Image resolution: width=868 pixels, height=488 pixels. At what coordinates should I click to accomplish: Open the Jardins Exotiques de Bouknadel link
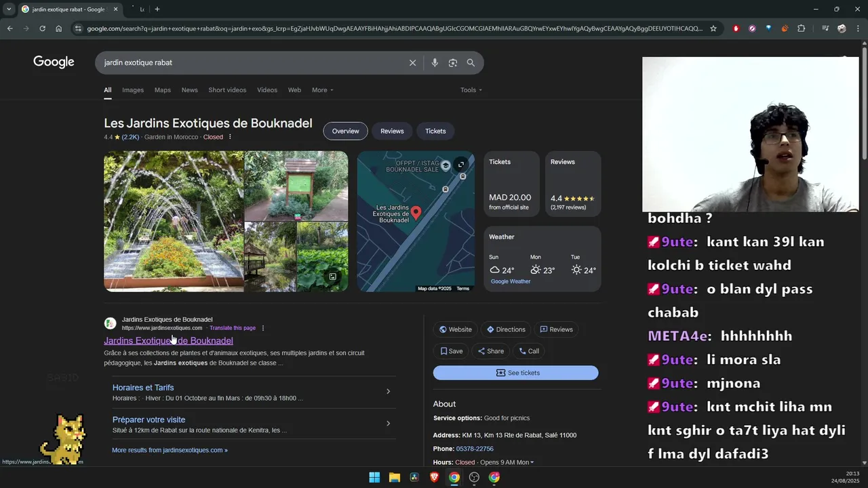pyautogui.click(x=168, y=341)
